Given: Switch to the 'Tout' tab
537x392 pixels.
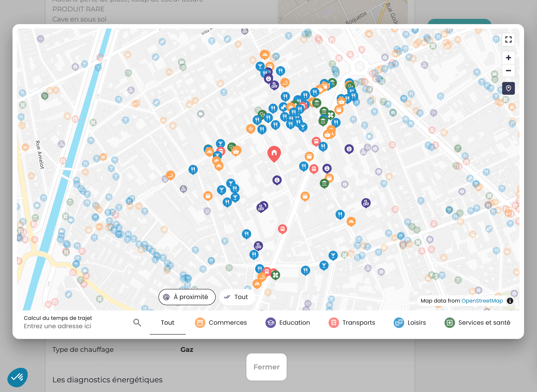Looking at the screenshot, I should tap(167, 323).
